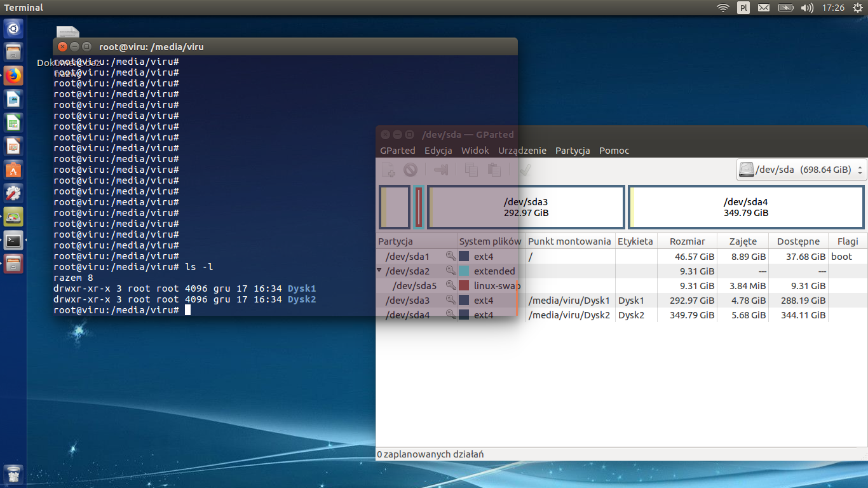Select the /dev/sda1 row in partition list
The image size is (868, 488).
point(622,257)
